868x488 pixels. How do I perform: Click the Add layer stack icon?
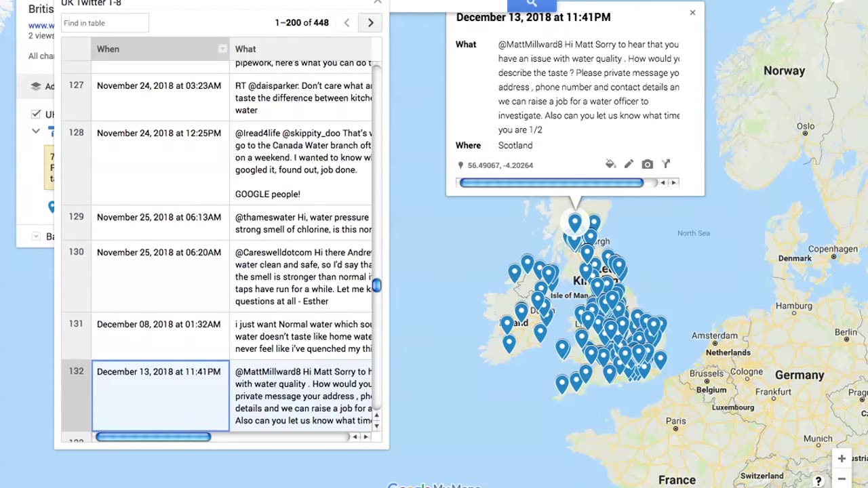(x=36, y=86)
